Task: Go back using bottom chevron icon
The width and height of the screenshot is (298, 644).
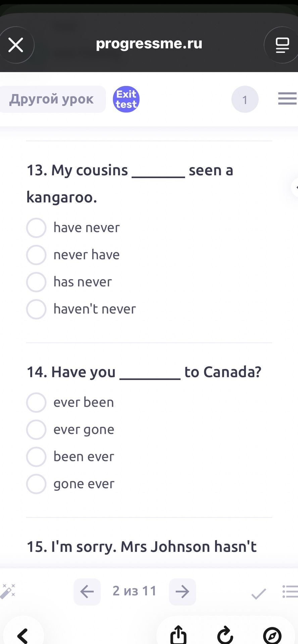Action: (x=22, y=635)
